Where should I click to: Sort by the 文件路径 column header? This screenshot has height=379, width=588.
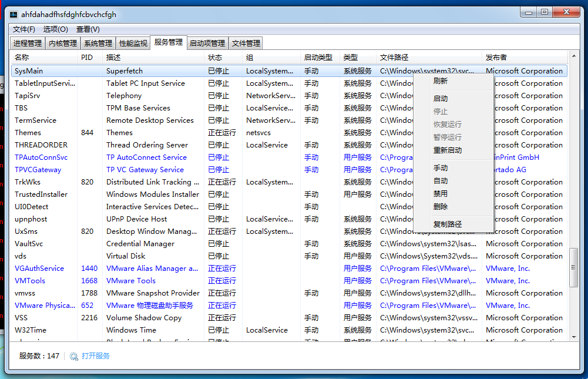click(x=429, y=58)
